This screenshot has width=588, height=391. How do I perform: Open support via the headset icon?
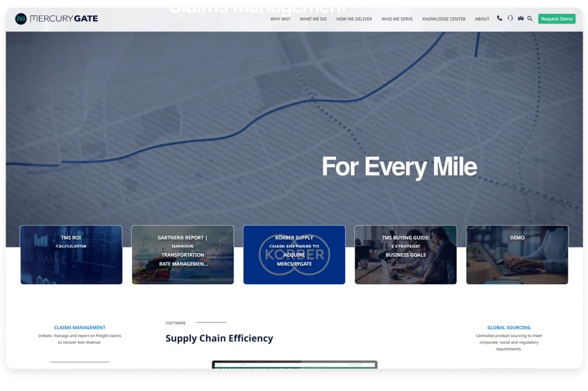510,18
